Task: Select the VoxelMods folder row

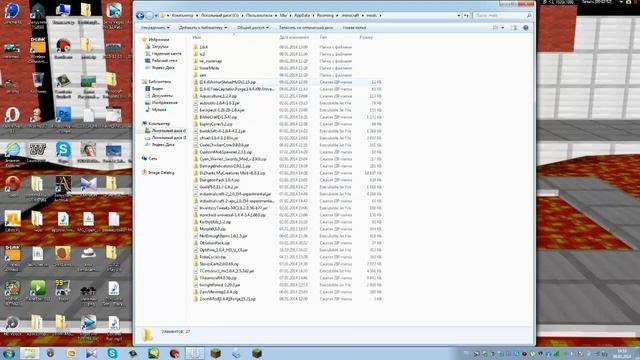Action: pos(287,68)
